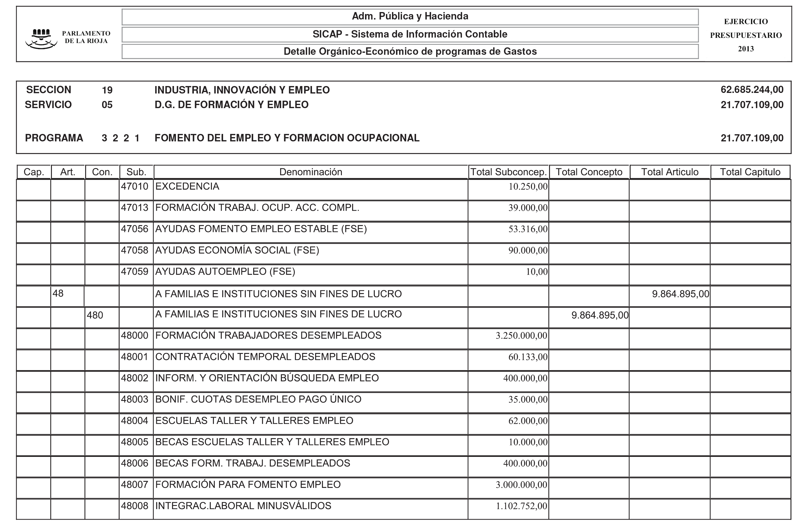796x532 pixels.
Task: Select subconcept code 48008
Action: coord(135,506)
